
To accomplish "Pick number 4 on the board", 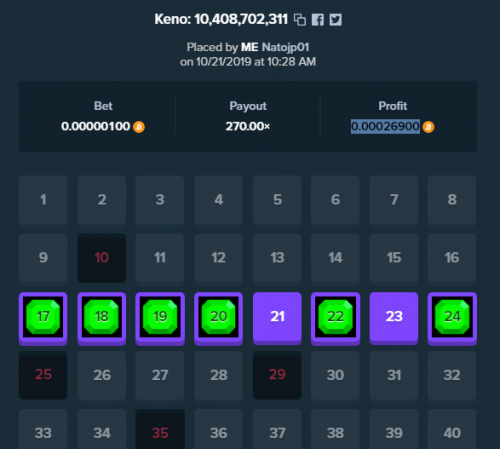I will 219,200.
